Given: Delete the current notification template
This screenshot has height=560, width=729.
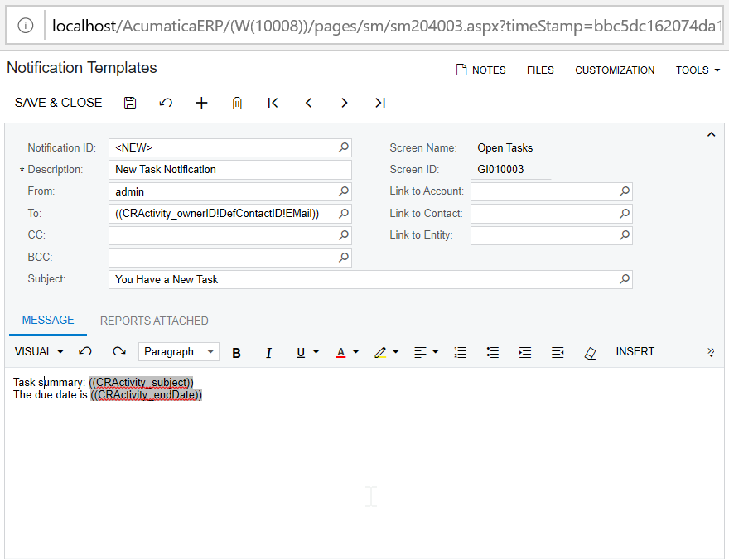Looking at the screenshot, I should [237, 102].
